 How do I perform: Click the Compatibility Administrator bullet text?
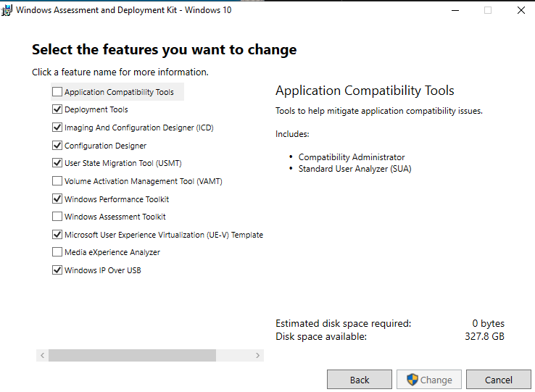click(352, 157)
